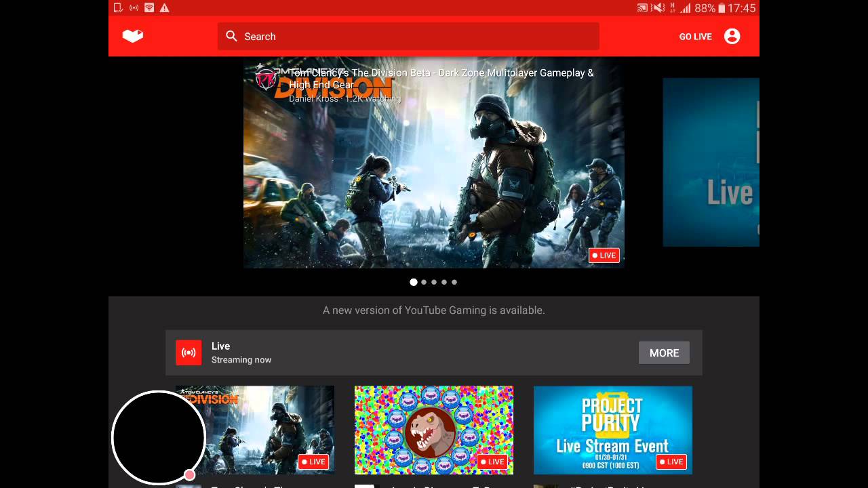Screen dimensions: 868x488
Task: Open the next partially visible carousel banner
Action: tap(711, 162)
